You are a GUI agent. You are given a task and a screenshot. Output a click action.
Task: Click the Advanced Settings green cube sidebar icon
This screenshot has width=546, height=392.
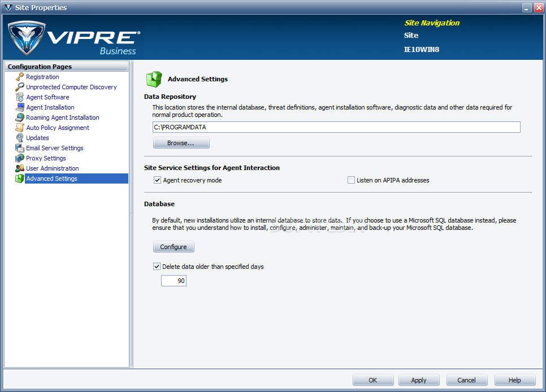pos(20,178)
